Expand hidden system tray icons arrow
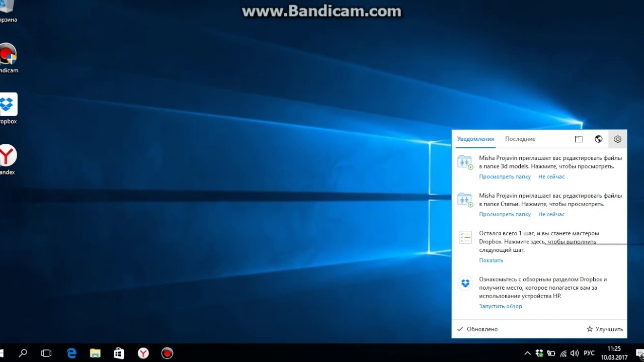 pyautogui.click(x=527, y=353)
